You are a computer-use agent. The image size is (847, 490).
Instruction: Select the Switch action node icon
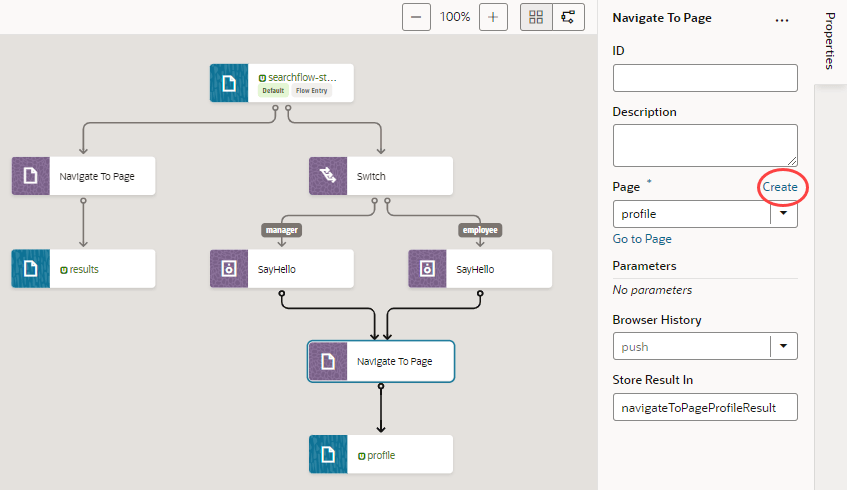point(328,176)
